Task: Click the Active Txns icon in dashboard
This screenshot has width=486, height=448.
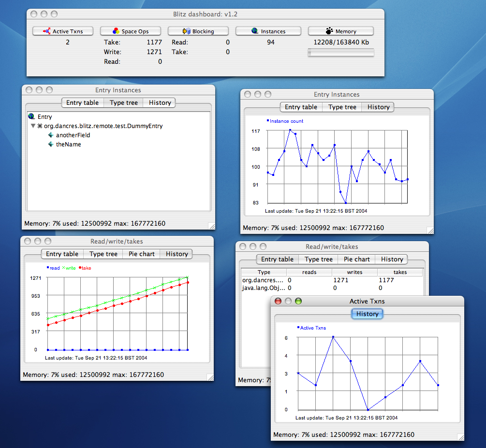Action: click(x=47, y=31)
